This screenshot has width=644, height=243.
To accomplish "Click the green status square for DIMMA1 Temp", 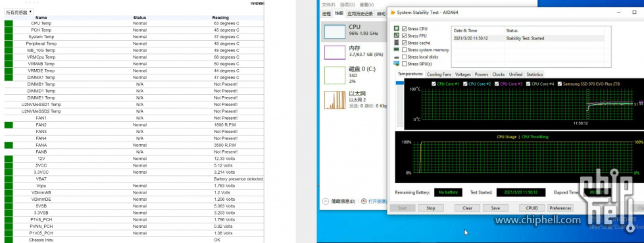I will [x=8, y=77].
